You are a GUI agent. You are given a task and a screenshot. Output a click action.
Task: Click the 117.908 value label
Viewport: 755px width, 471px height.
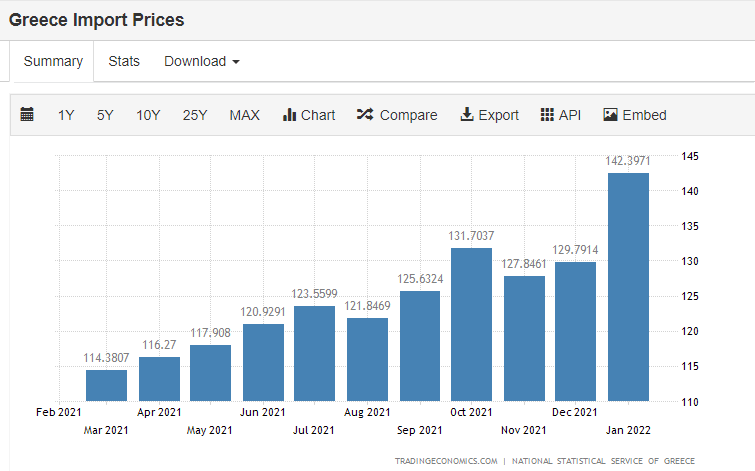click(210, 333)
